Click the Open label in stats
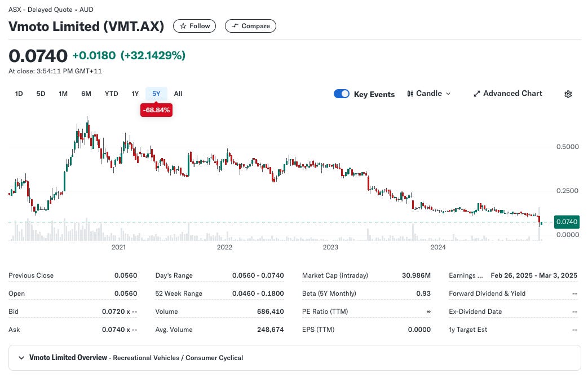Viewport: 588px width, 377px height. 16,293
